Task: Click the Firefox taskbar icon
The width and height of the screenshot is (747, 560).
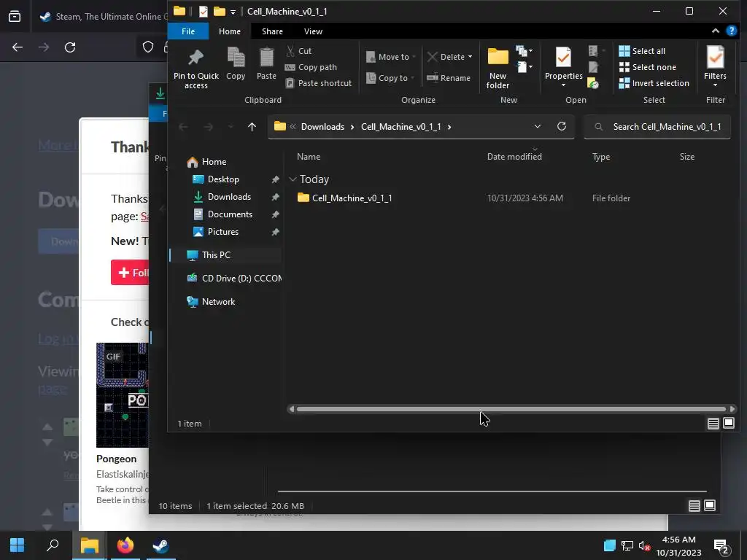Action: [125, 545]
